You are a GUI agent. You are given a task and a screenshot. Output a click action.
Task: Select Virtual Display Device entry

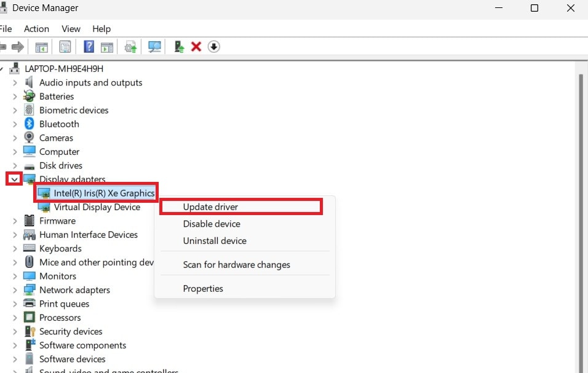(x=97, y=206)
